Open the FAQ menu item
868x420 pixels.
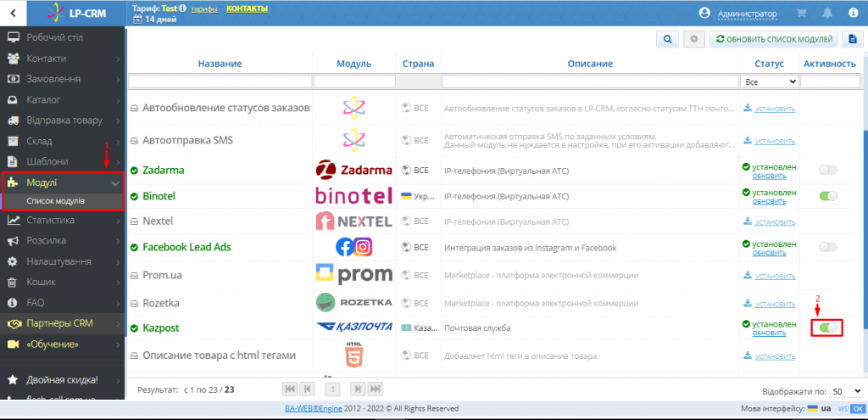[63, 303]
